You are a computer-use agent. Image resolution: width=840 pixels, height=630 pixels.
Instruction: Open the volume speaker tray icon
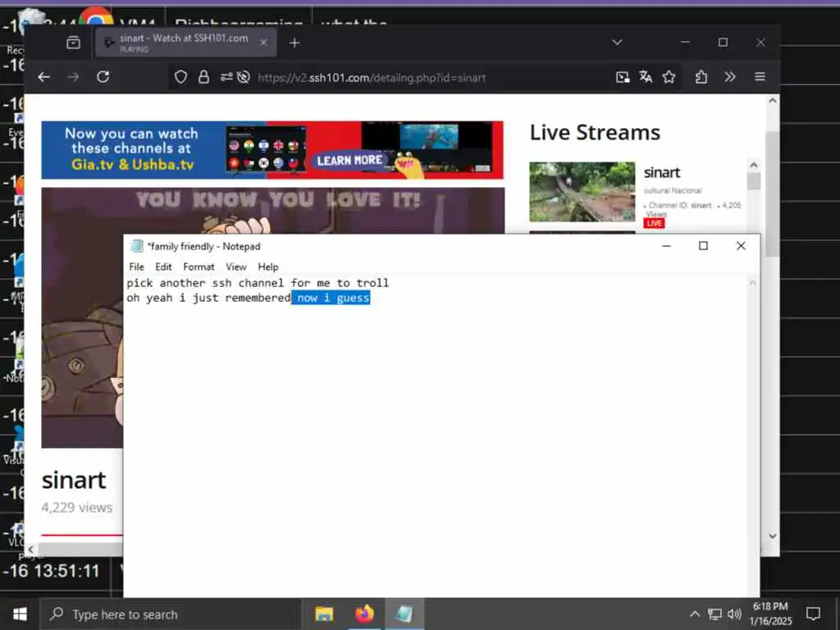[734, 614]
